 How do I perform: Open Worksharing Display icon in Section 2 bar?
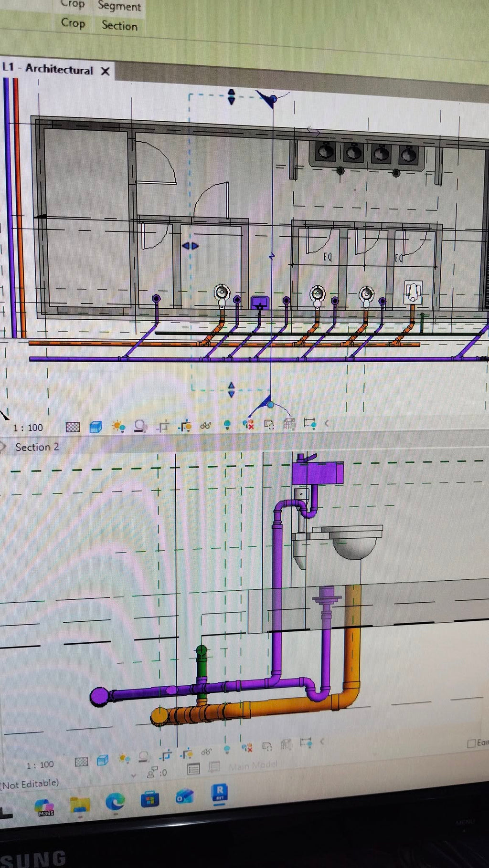pos(247,748)
